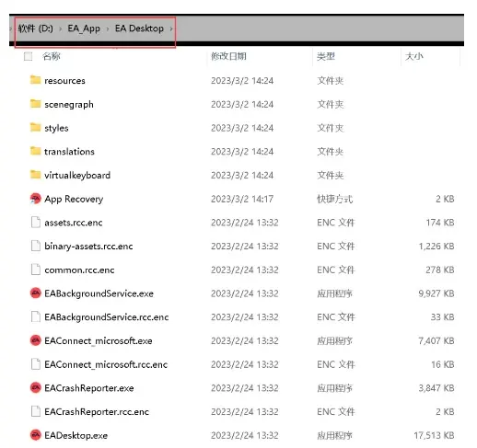Expand the chevron after 软件 (D:)

[x=61, y=29]
